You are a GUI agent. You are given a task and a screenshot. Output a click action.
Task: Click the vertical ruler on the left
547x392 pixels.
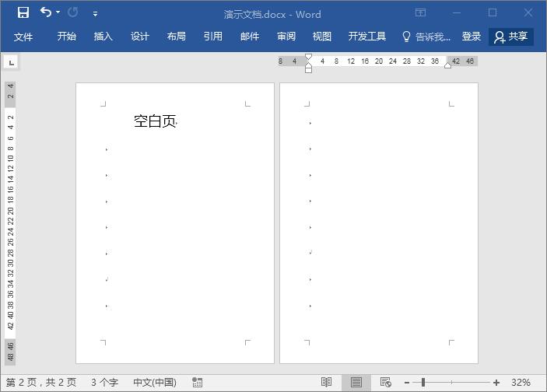[10, 223]
